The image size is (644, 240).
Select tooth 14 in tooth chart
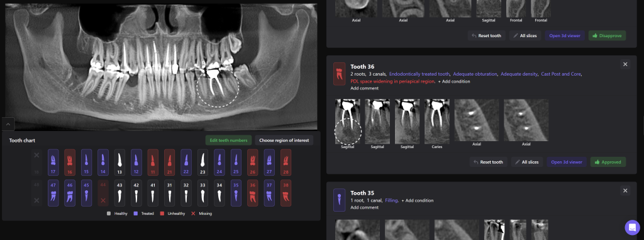[103, 163]
